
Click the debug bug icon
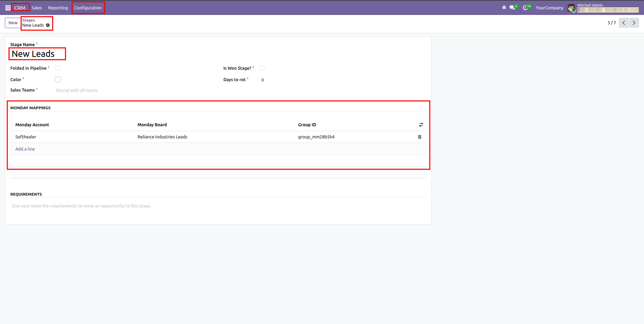pos(504,8)
